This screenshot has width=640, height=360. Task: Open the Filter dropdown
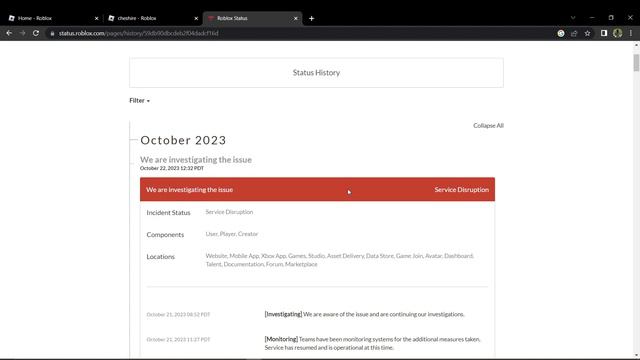tap(140, 100)
